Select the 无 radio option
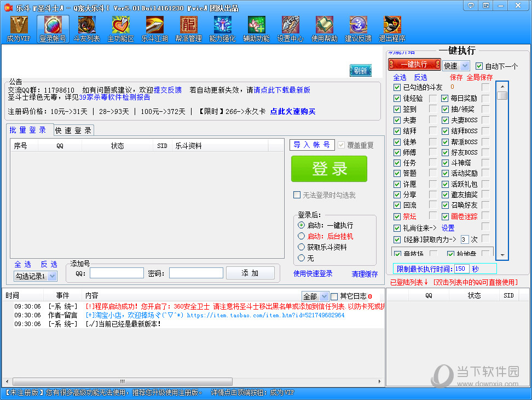This screenshot has height=400, width=532. [x=301, y=258]
